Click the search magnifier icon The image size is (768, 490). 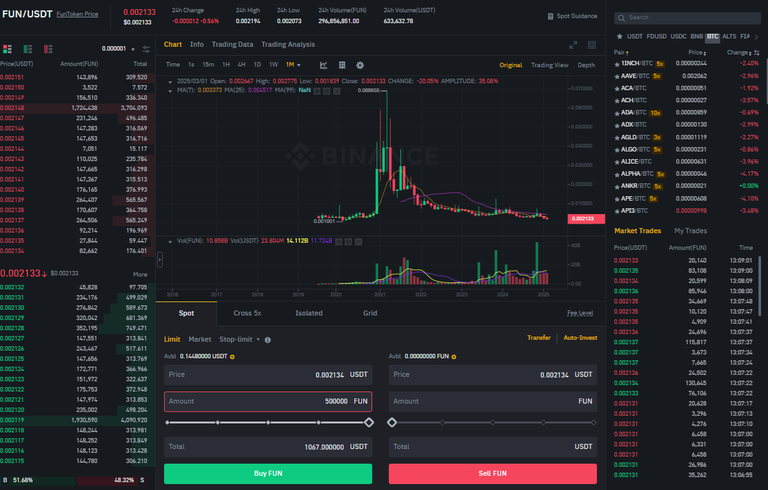click(622, 18)
